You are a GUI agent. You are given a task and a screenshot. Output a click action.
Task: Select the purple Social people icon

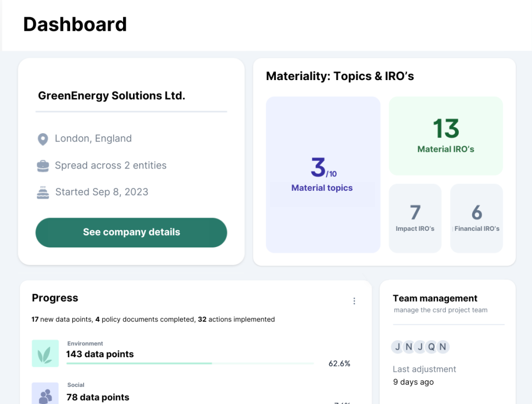(x=45, y=394)
